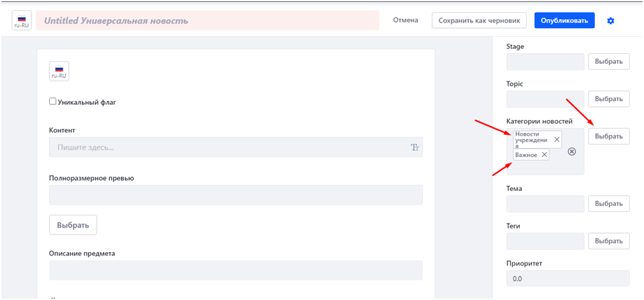The width and height of the screenshot is (644, 300).
Task: Click into the Контент text field
Action: tap(229, 147)
